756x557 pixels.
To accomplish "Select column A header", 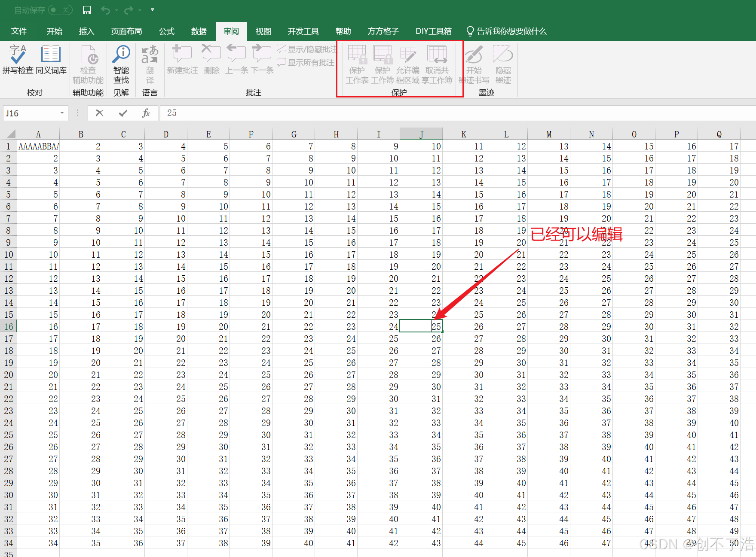I will point(38,134).
